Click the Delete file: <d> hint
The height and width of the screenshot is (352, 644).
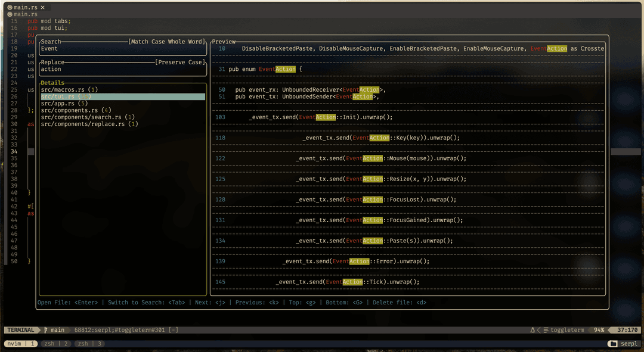pos(400,303)
